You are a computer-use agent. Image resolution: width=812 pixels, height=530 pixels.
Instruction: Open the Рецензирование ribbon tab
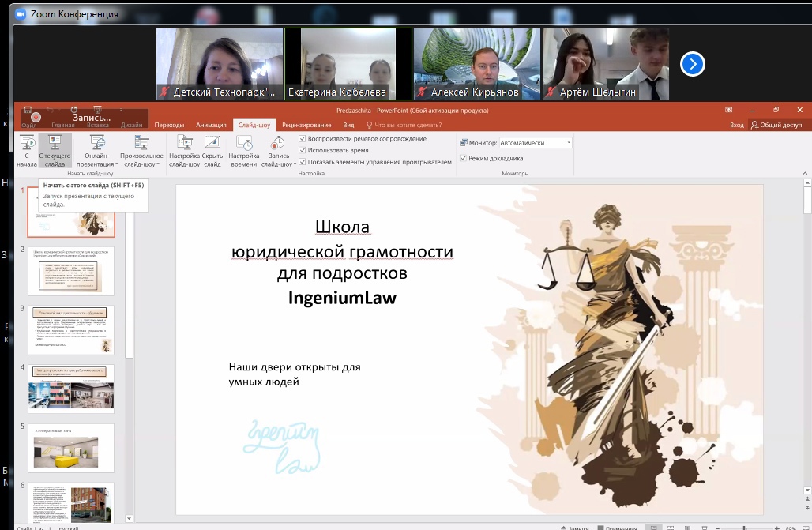coord(306,125)
